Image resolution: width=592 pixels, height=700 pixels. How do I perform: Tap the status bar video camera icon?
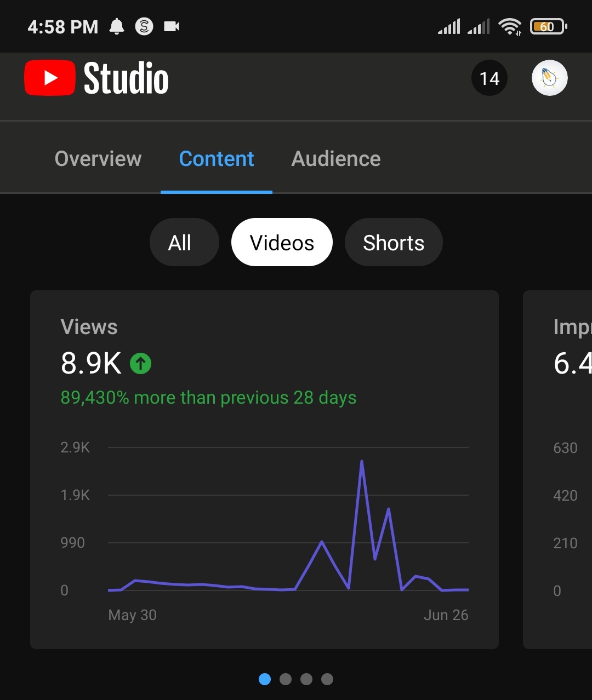pyautogui.click(x=172, y=26)
